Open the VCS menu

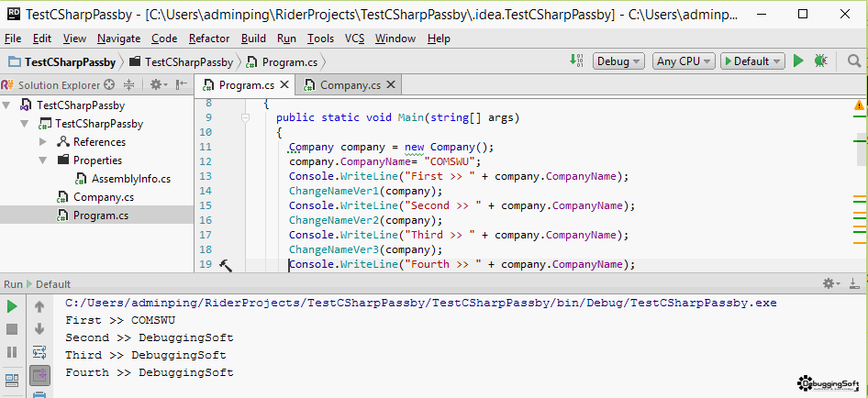[355, 39]
